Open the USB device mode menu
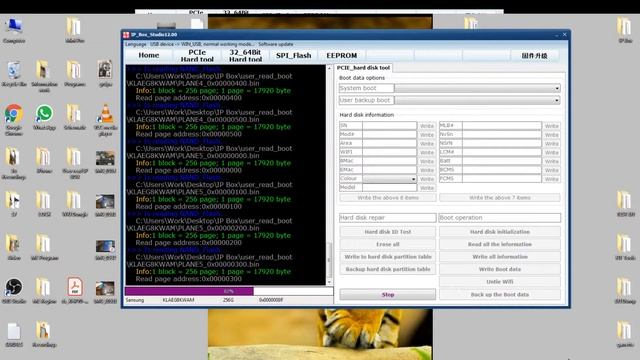Viewport: 640px width, 360px height. (x=202, y=44)
